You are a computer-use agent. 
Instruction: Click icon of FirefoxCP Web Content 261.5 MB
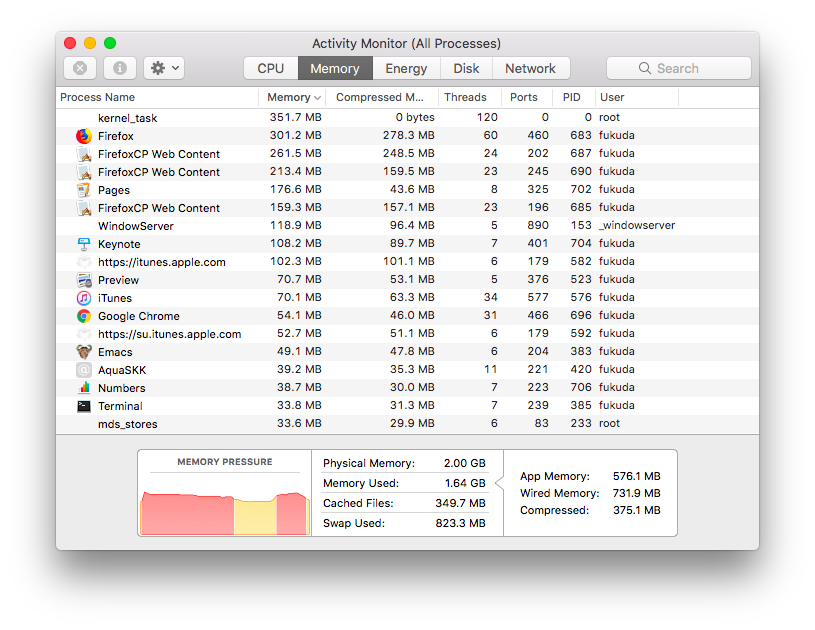click(84, 154)
